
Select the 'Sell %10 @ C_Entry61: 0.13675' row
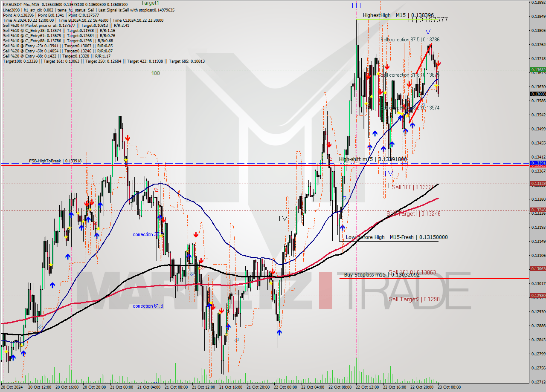[x=59, y=35]
